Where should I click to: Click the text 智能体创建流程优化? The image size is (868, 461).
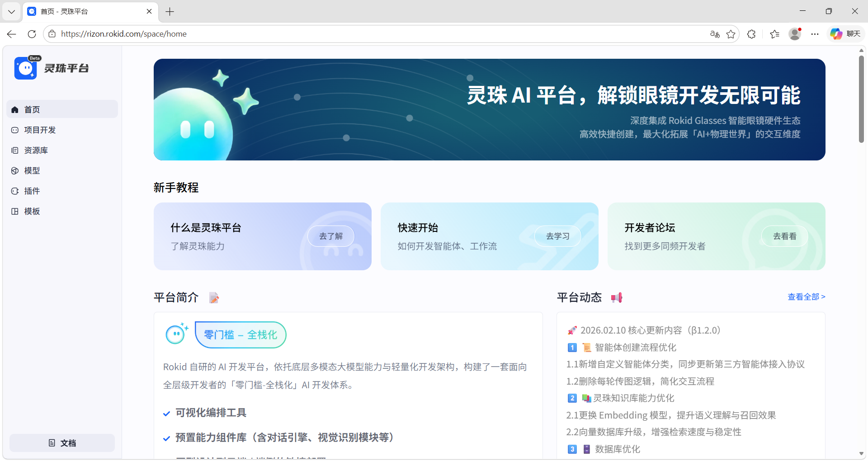(636, 348)
